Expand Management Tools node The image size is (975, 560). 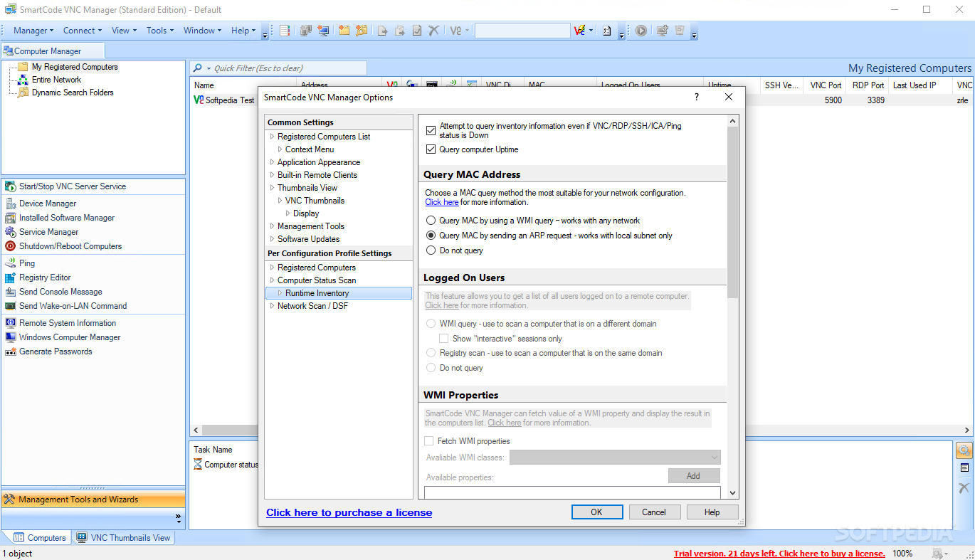[272, 226]
